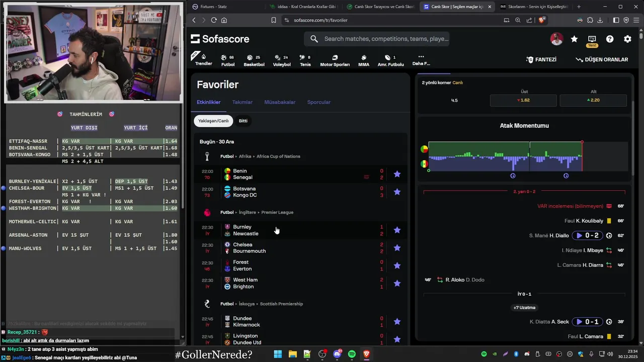Open the Brave Shields lion icon

click(x=542, y=20)
